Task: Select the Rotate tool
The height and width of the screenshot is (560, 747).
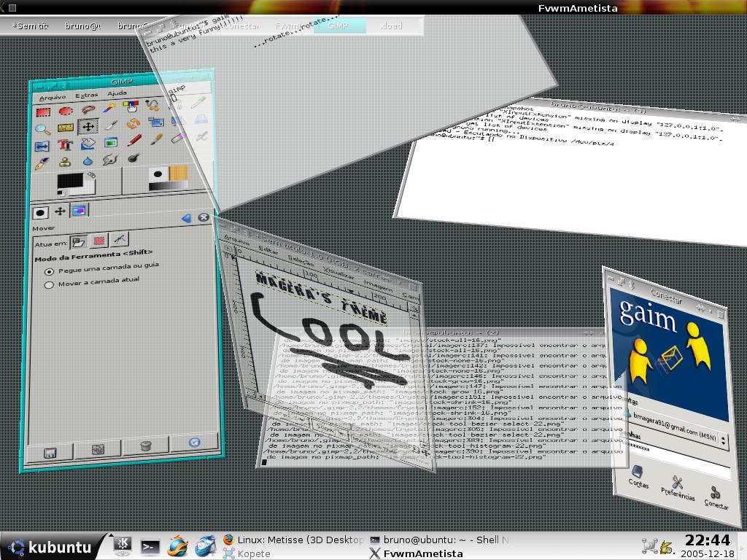Action: click(133, 124)
